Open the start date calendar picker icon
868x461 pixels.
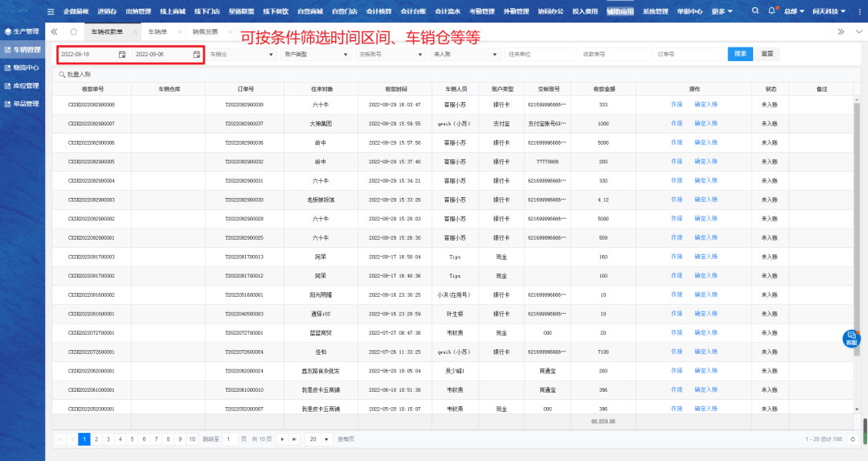pyautogui.click(x=122, y=54)
